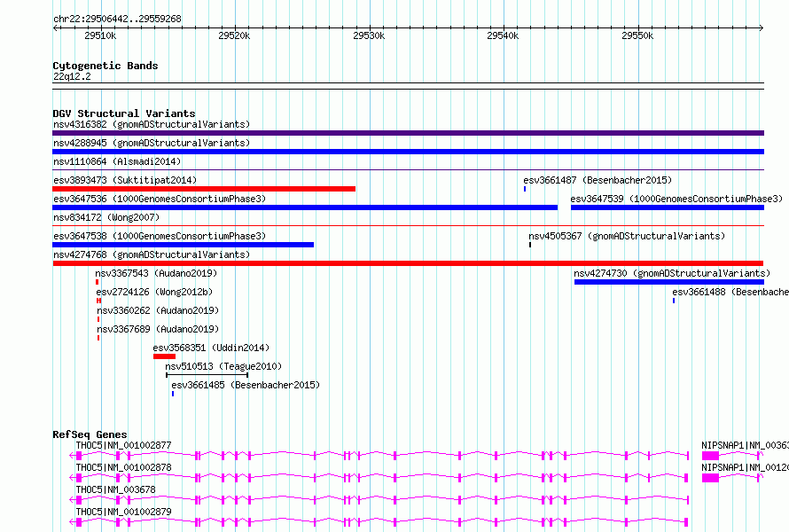Click the ruler's right arrow end

point(761,27)
